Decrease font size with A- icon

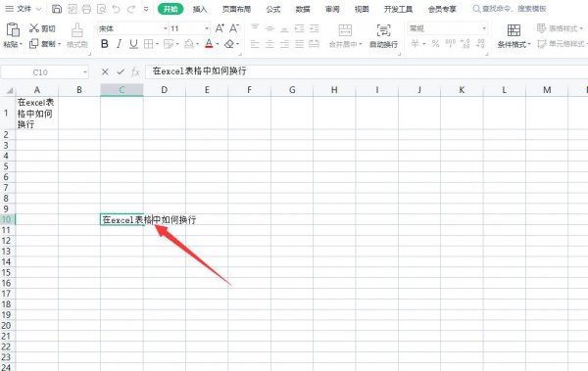click(234, 28)
